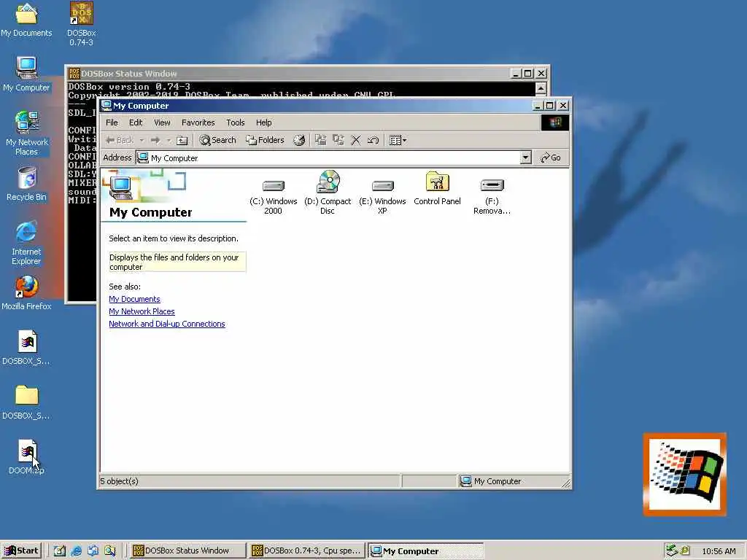Follow the My Documents link
Image resolution: width=747 pixels, height=560 pixels.
[134, 299]
